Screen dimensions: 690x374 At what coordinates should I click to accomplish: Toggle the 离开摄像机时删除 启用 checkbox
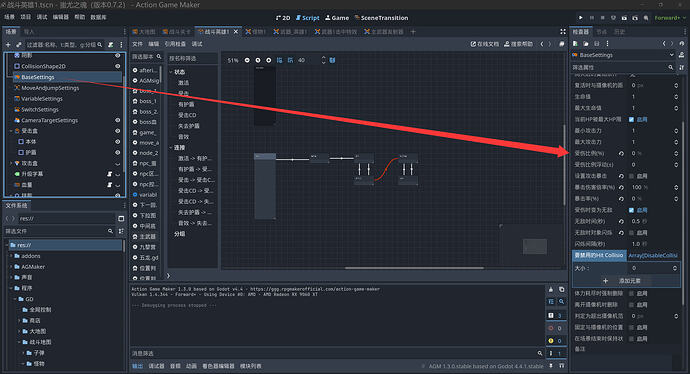(631, 304)
